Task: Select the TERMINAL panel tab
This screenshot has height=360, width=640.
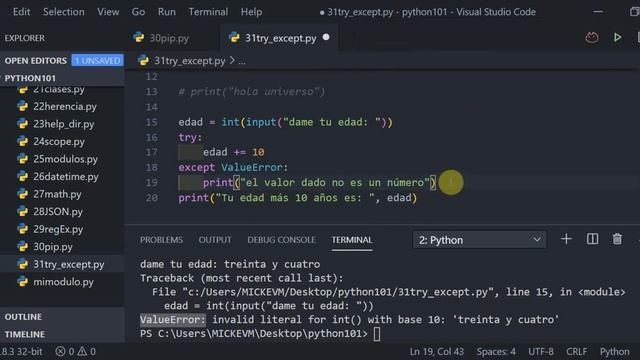Action: pos(351,240)
